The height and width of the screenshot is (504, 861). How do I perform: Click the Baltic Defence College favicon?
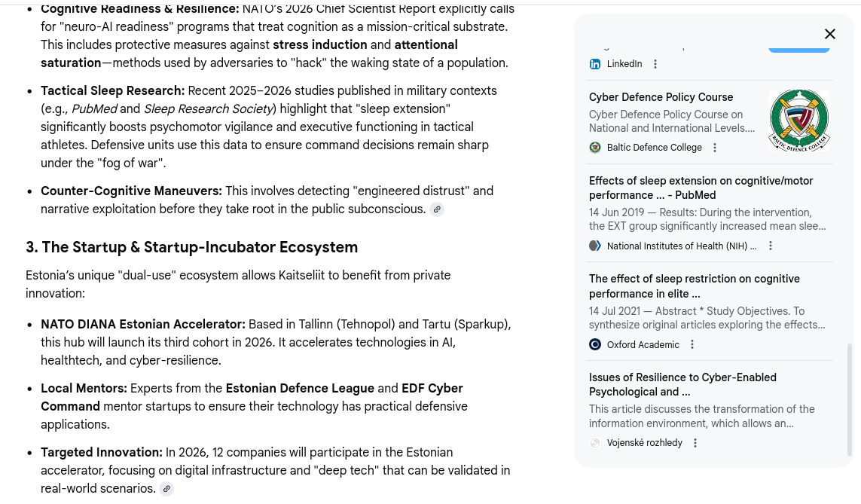click(595, 148)
